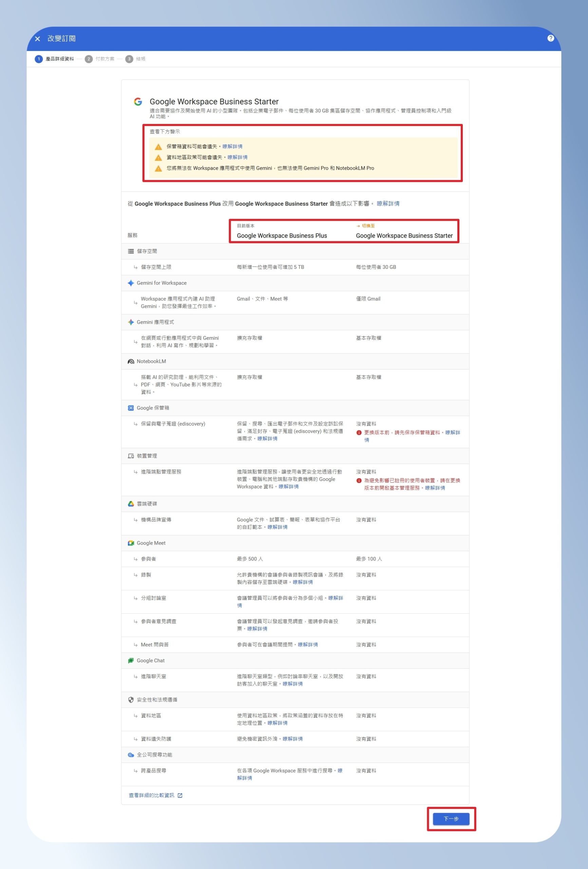This screenshot has height=869, width=588.
Task: Open 瞭解詳情 for 參與者意見調查 description
Action: point(257,629)
